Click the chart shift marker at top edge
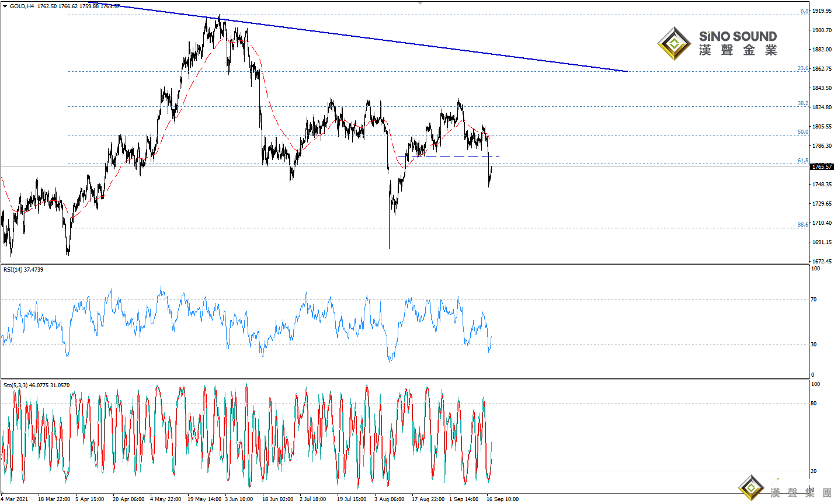The height and width of the screenshot is (504, 834). pos(420,3)
